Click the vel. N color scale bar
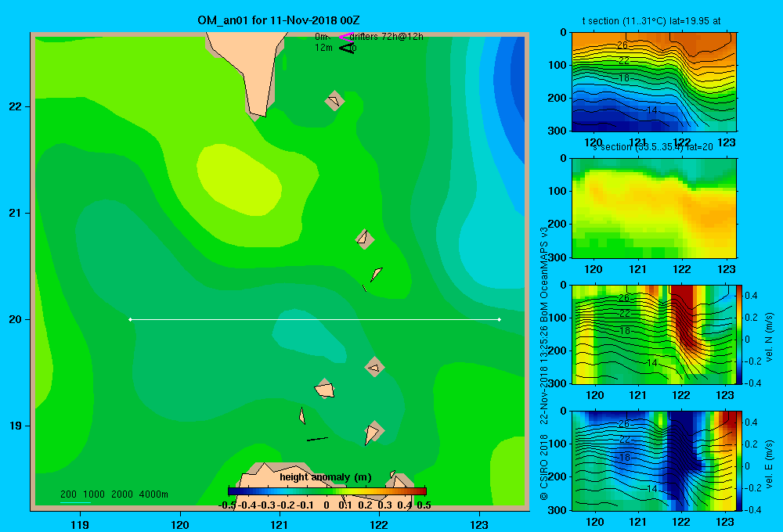This screenshot has width=783, height=532. pyautogui.click(x=739, y=334)
